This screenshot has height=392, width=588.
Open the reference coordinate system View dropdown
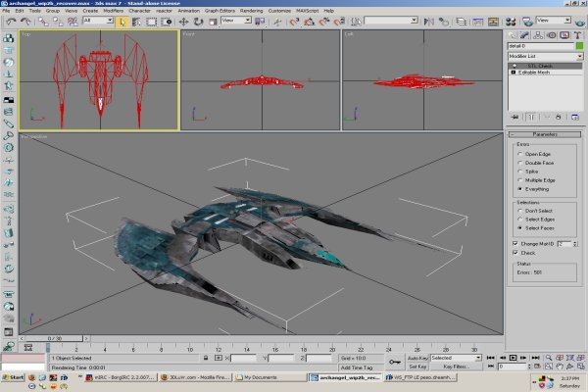(236, 21)
